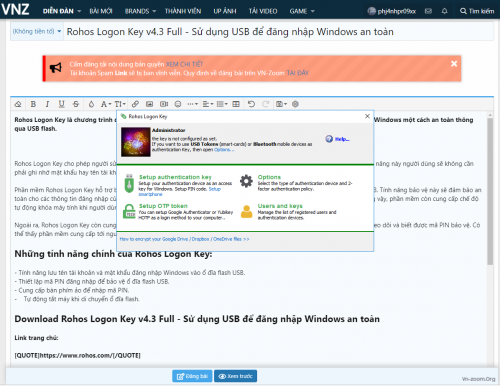Go to BÀI MỚI
The height and width of the screenshot is (386, 500).
[101, 11]
